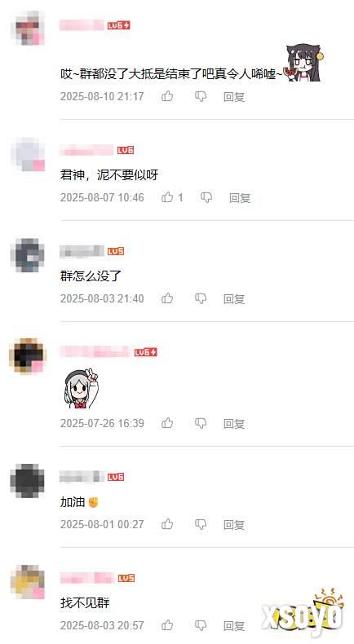Dislike the '加油' comment
Viewport: 354px width, 644px height.
click(x=200, y=524)
